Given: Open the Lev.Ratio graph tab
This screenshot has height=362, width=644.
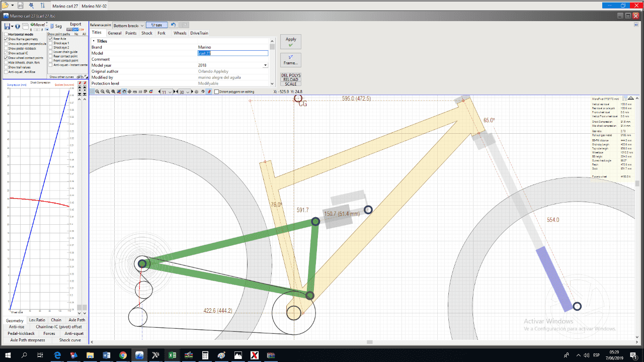Looking at the screenshot, I should pyautogui.click(x=37, y=320).
